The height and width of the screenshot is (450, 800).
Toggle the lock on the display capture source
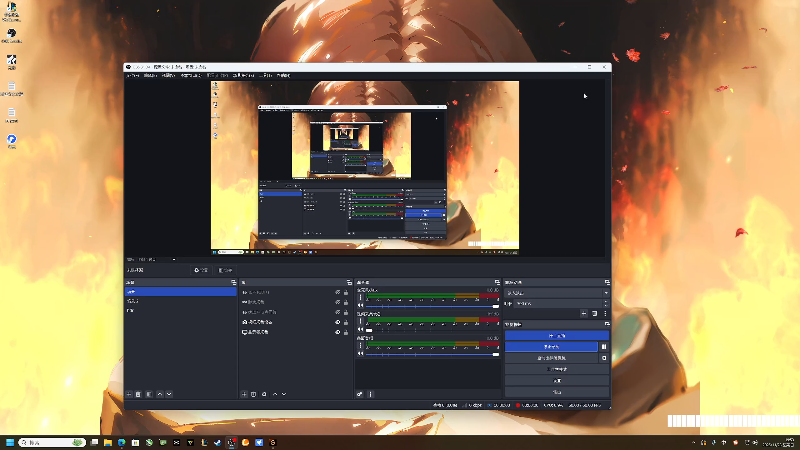[x=346, y=332]
